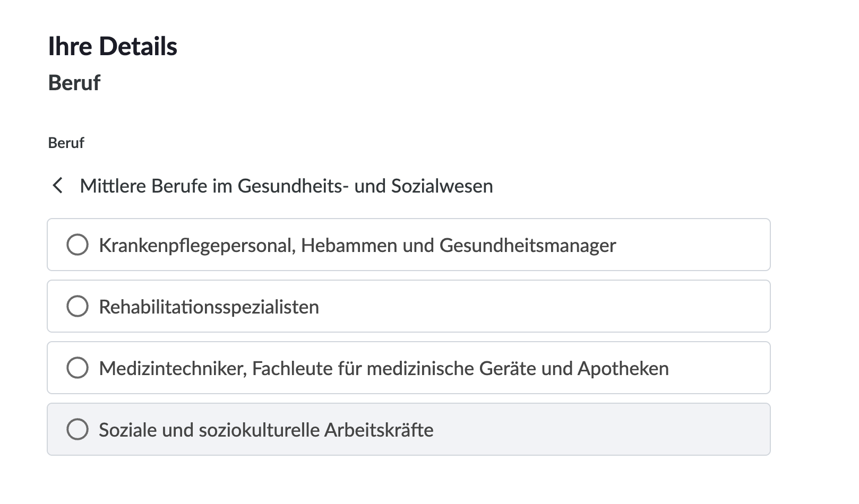
Task: Click the radio circle in the highlighted bottom option
Action: [x=78, y=429]
